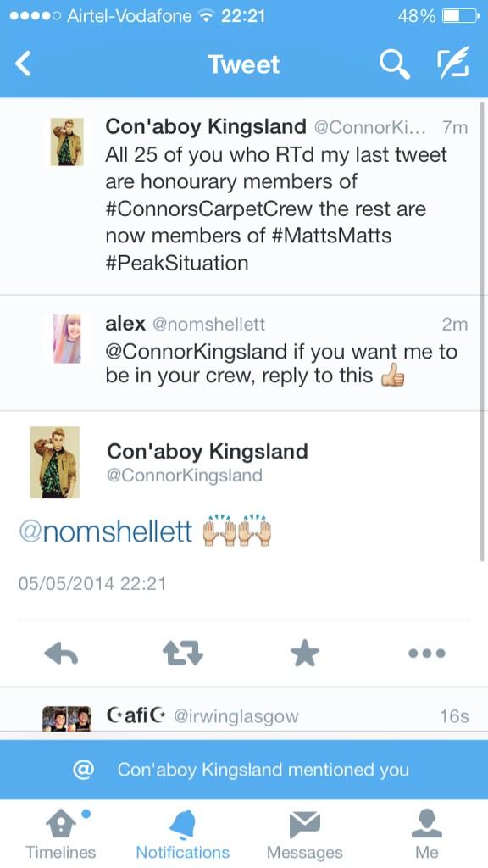
Task: Go to the Messages tab
Action: 305,834
